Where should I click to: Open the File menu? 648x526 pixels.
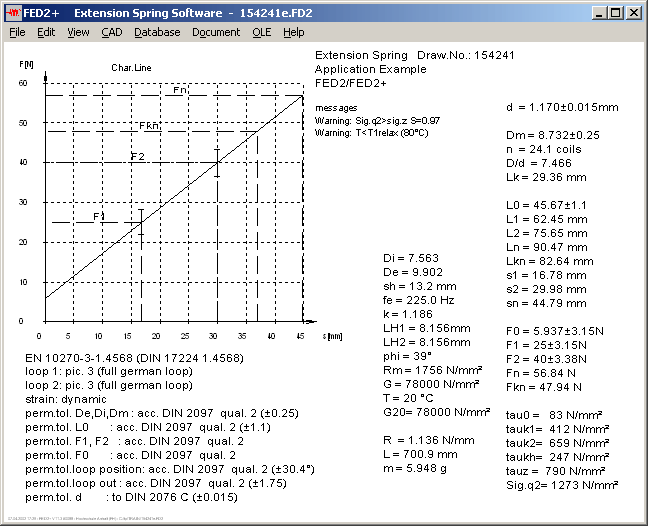coord(17,32)
